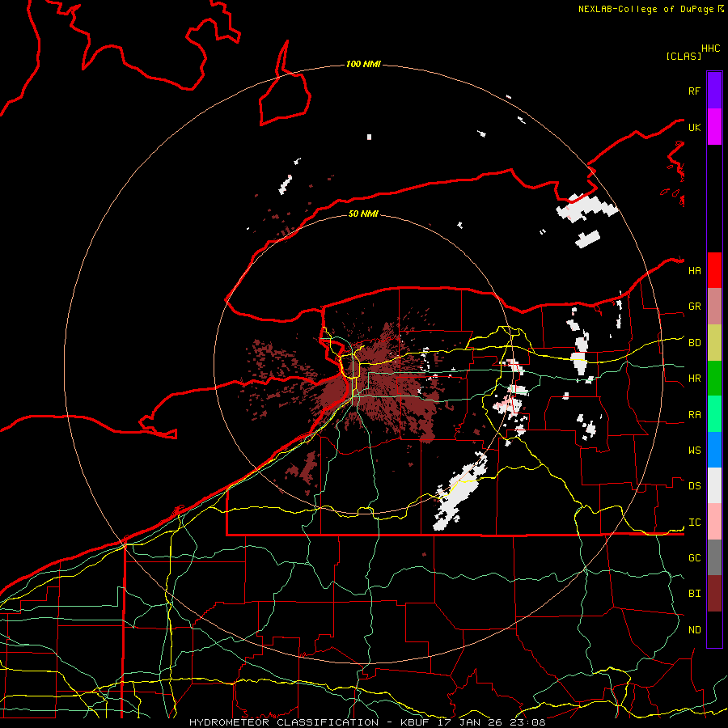Click the '[CLAS]' legend header text
The height and width of the screenshot is (728, 728).
684,56
